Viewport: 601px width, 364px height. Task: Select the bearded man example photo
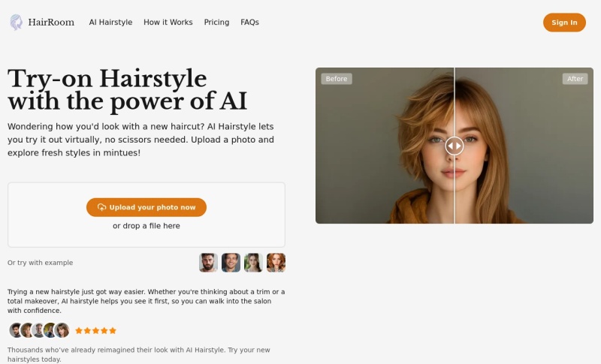[209, 263]
